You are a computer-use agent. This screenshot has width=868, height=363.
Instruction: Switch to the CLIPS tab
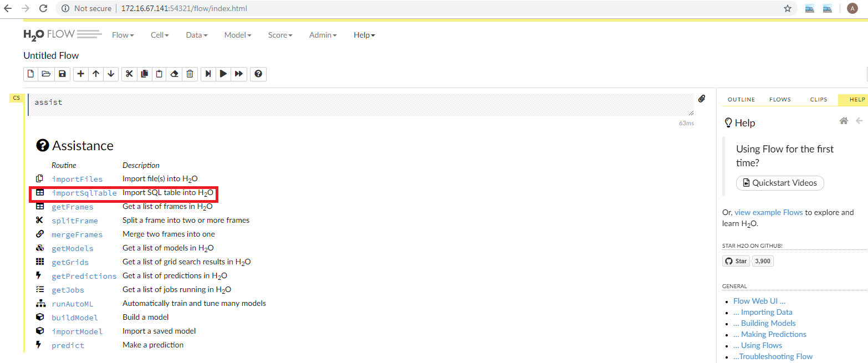[819, 100]
